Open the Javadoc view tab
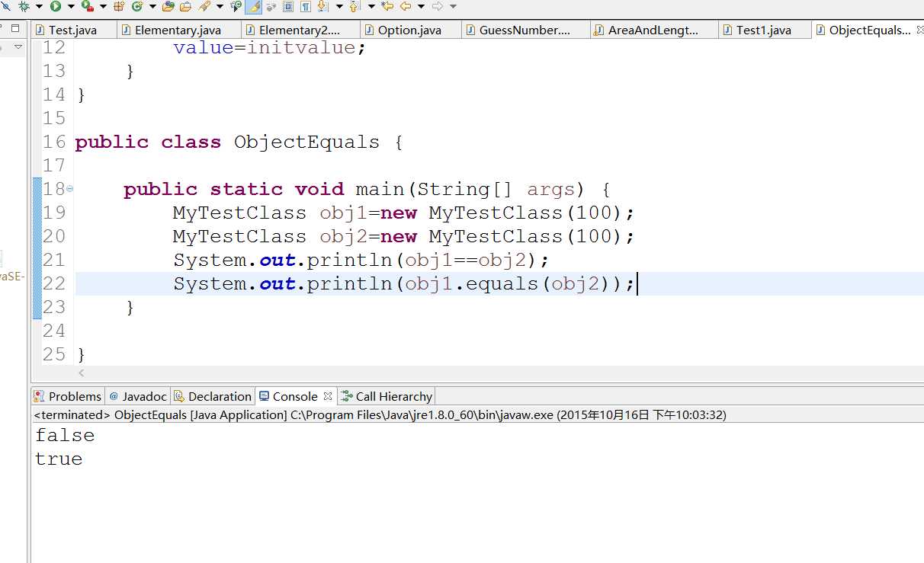 coord(138,396)
